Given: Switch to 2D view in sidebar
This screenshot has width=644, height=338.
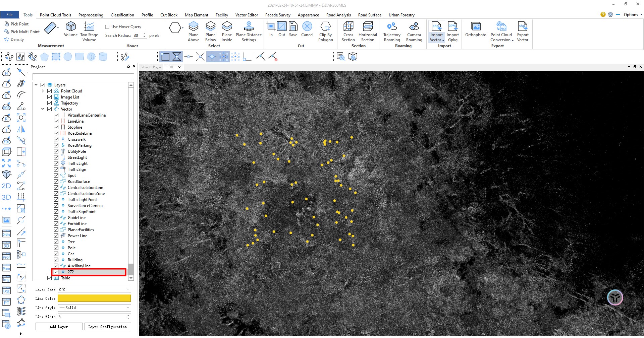Looking at the screenshot, I should tap(6, 186).
